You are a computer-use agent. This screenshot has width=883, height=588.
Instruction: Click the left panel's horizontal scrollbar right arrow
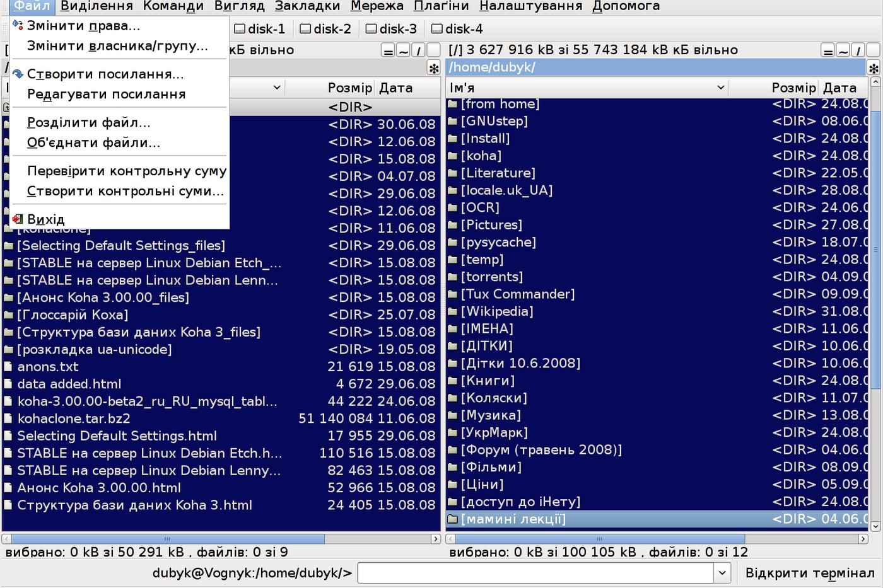coord(436,539)
